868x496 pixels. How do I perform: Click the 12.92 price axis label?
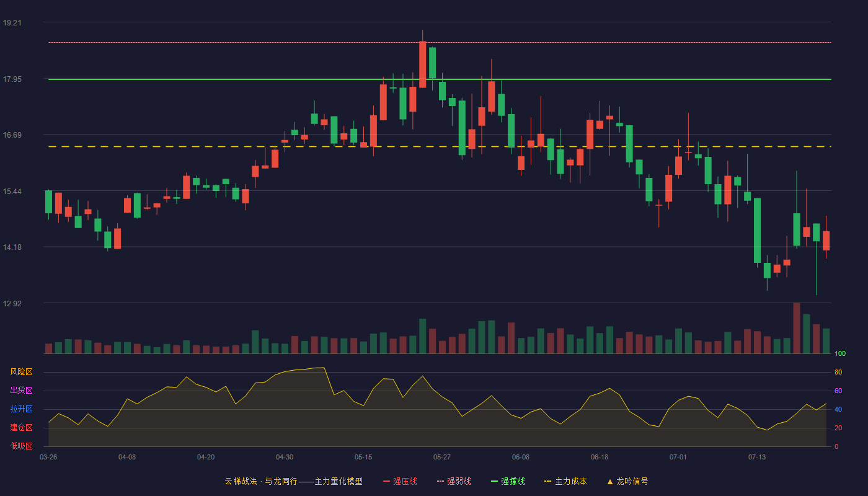12,304
